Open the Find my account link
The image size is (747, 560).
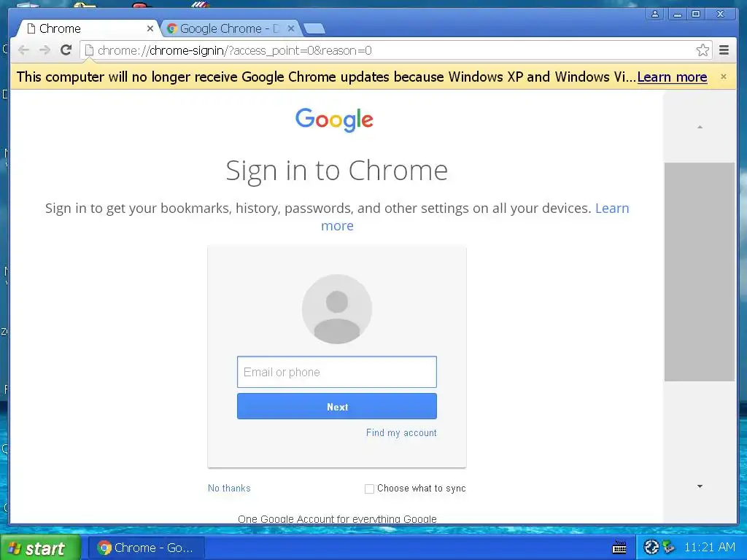click(401, 432)
